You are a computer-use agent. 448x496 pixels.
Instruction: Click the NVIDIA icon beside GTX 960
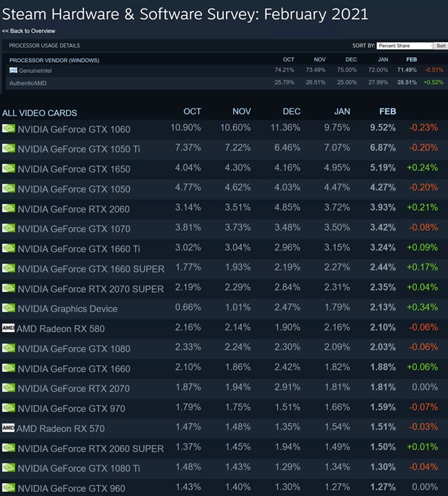click(8, 488)
